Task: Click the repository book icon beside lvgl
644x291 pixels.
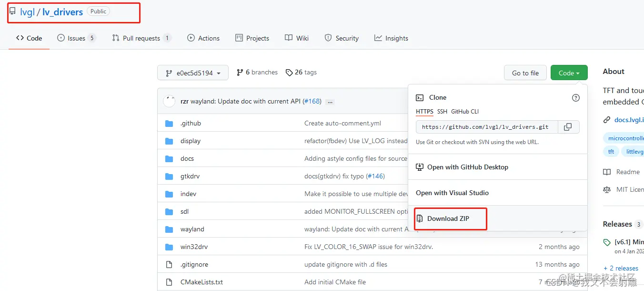Action: 13,11
